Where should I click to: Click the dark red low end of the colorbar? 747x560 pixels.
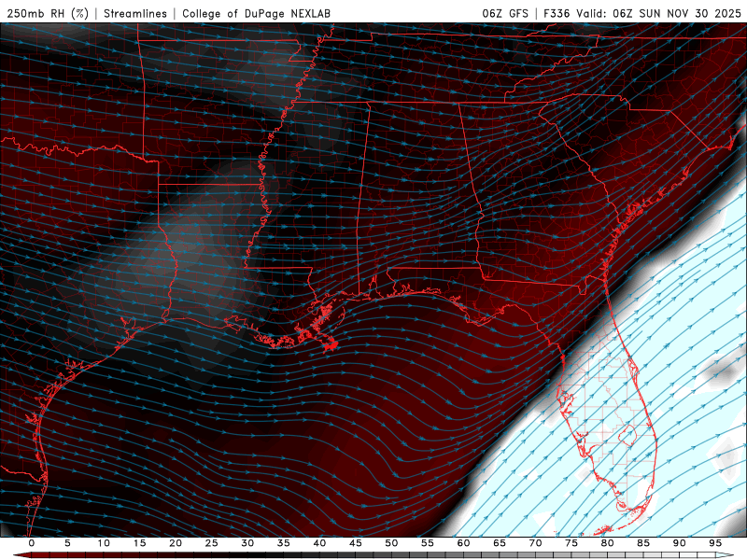[24, 555]
